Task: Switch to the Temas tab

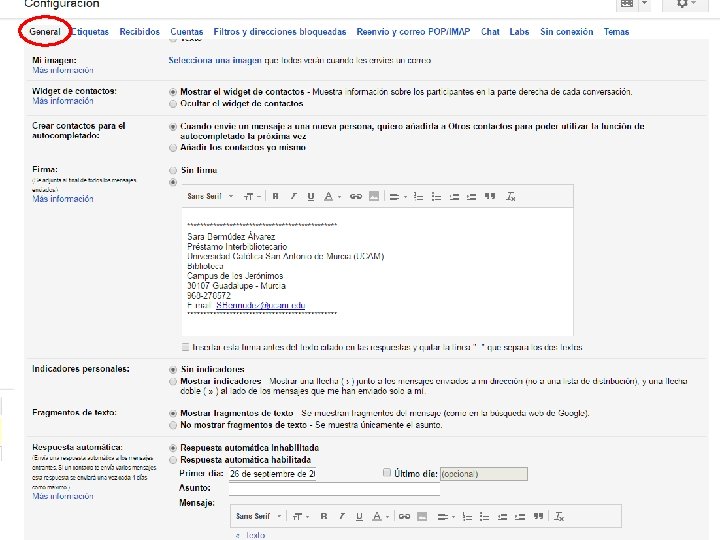Action: click(616, 32)
